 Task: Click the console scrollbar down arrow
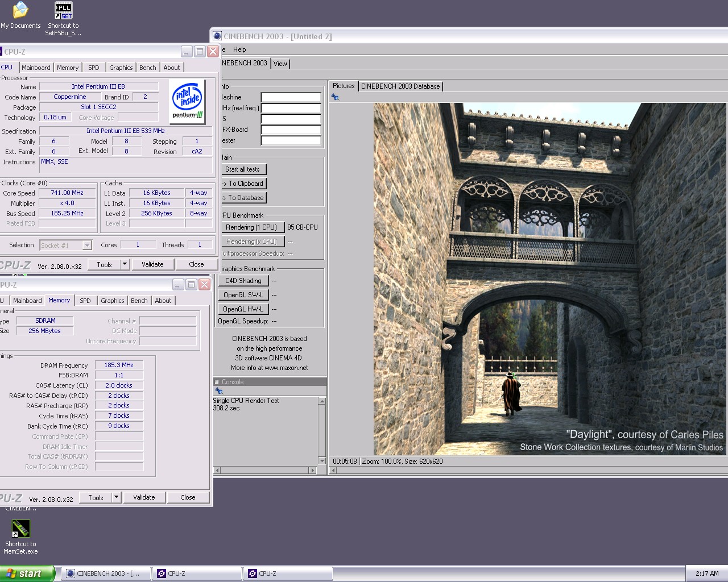[322, 461]
